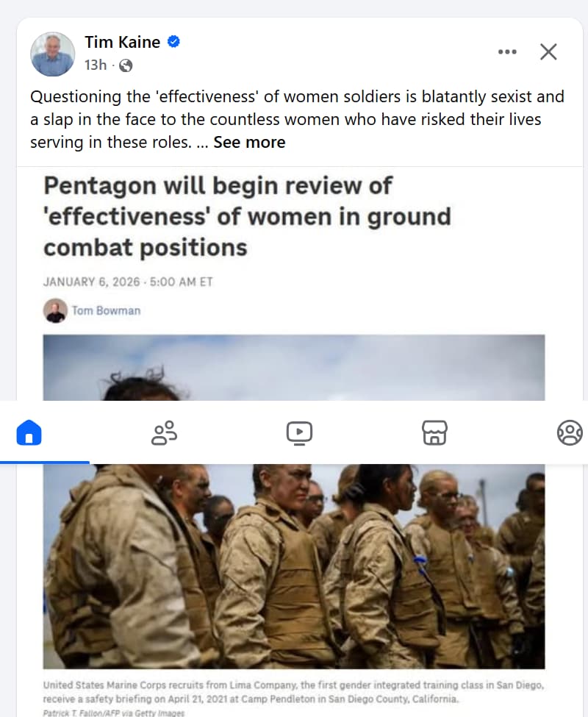Screen dimensions: 588x717
Task: Click the 13h post timestamp
Action: (x=95, y=65)
